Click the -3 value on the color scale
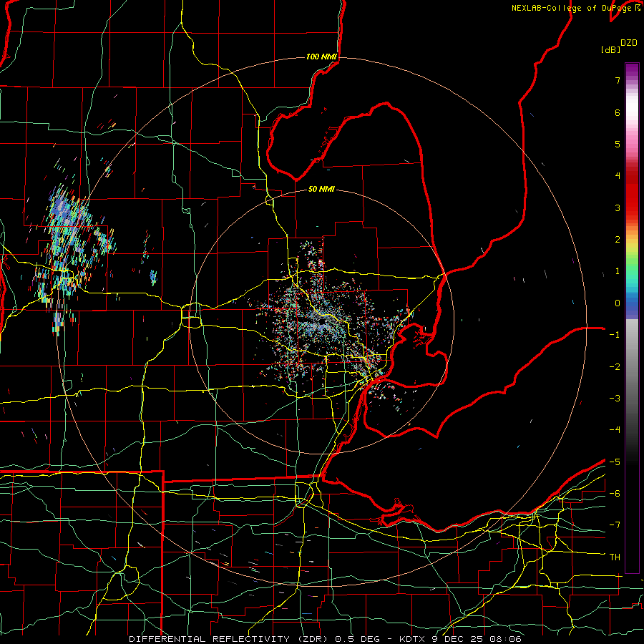This screenshot has height=644, width=644. click(x=615, y=399)
